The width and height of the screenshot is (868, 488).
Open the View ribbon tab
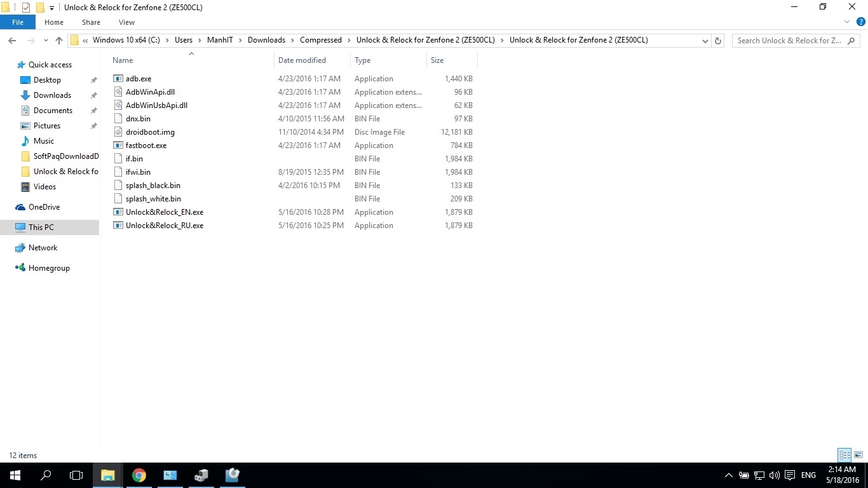pos(127,22)
